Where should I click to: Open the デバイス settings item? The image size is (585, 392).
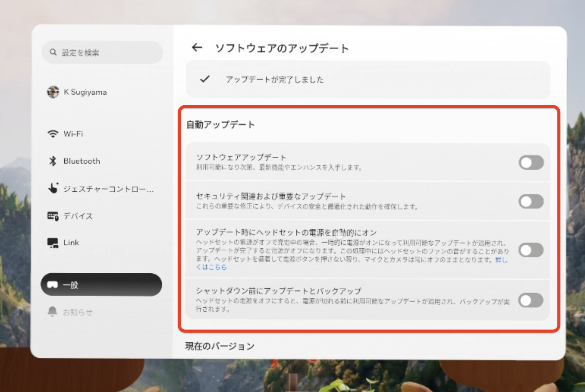101,216
